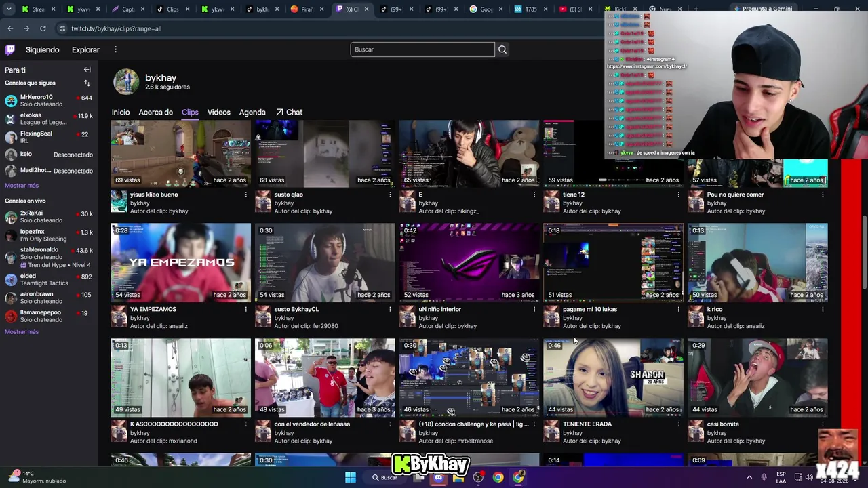Viewport: 868px width, 488px height.
Task: Open options for clip 'TENIENTE ERADA'
Action: pos(678,424)
